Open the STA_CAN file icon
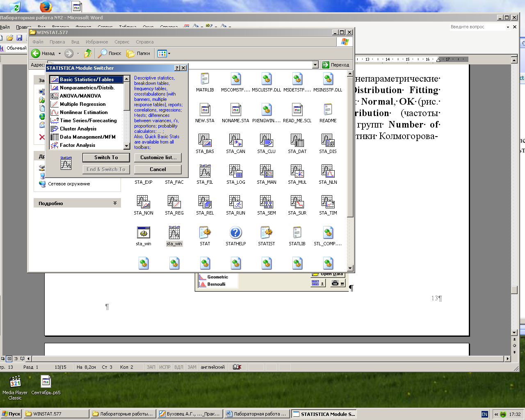Viewport: 525px width, 420px height. 235,141
